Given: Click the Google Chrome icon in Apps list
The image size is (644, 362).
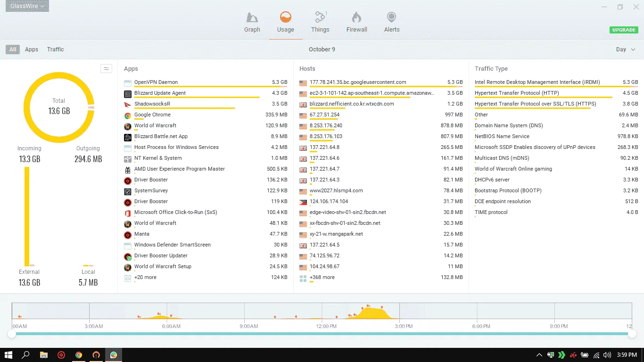Looking at the screenshot, I should 127,115.
